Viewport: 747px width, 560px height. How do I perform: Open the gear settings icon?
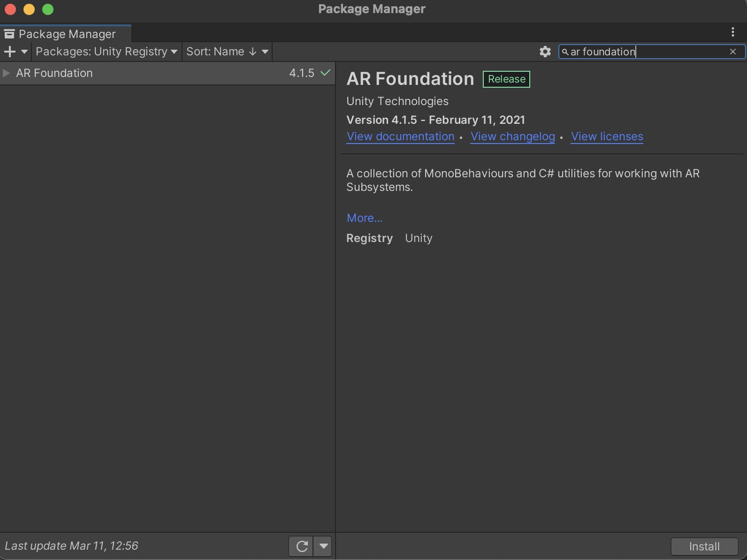pyautogui.click(x=545, y=52)
